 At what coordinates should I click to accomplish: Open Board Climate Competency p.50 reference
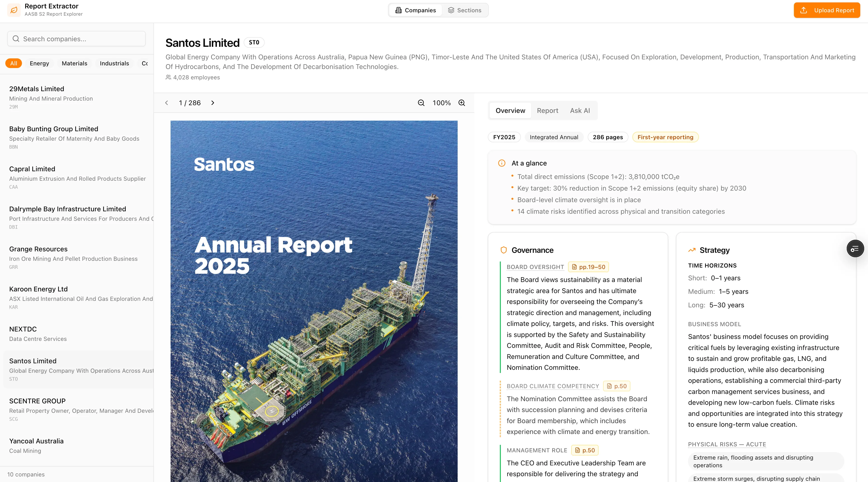tap(617, 386)
